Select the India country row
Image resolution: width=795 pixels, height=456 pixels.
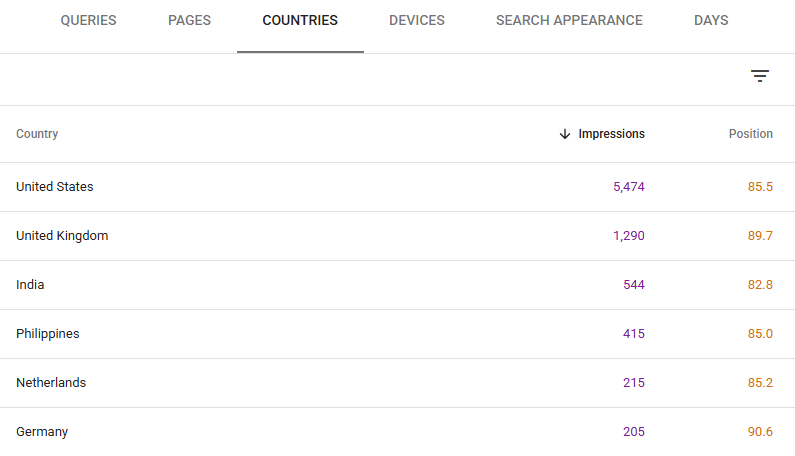pyautogui.click(x=398, y=285)
